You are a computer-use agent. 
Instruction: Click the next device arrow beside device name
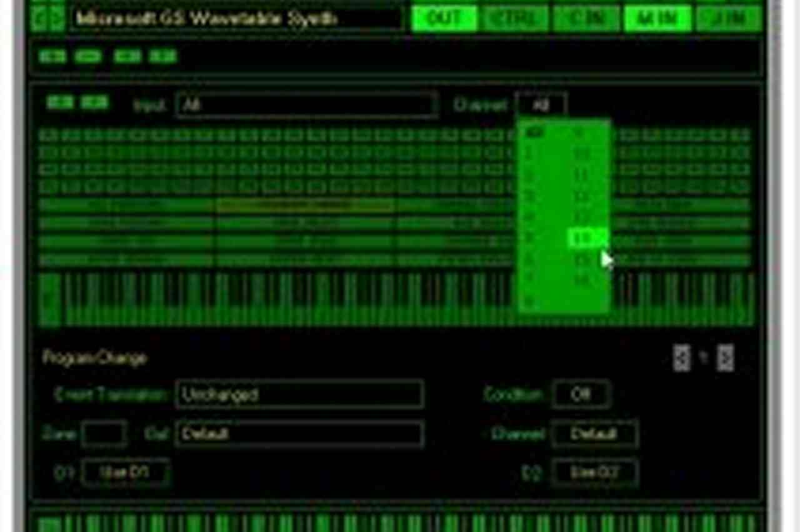pos(57,18)
